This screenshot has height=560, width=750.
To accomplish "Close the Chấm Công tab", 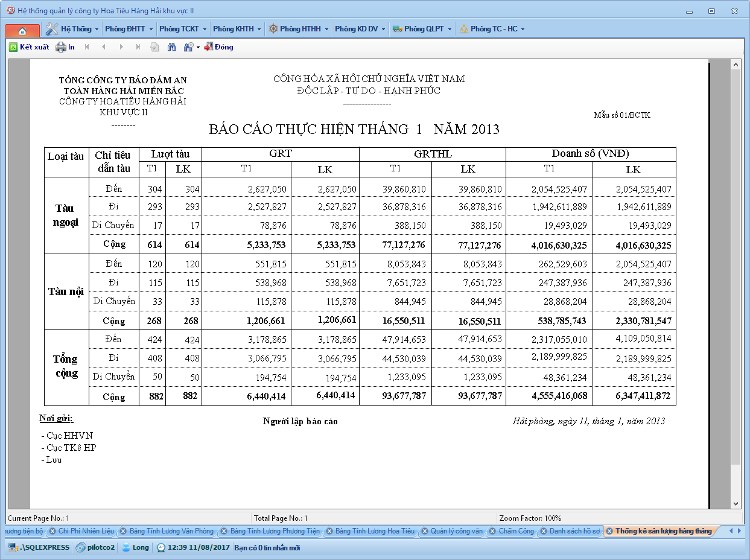I will pos(493,532).
